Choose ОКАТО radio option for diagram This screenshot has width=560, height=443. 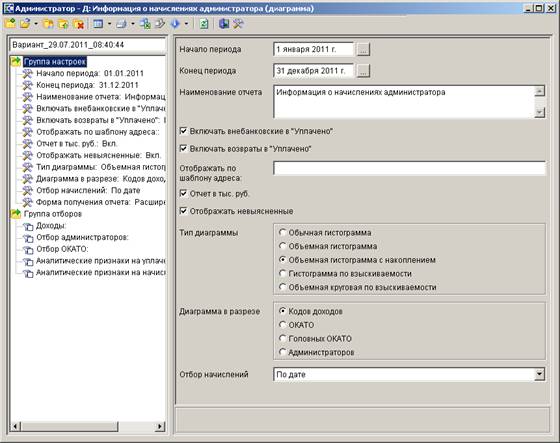click(282, 325)
